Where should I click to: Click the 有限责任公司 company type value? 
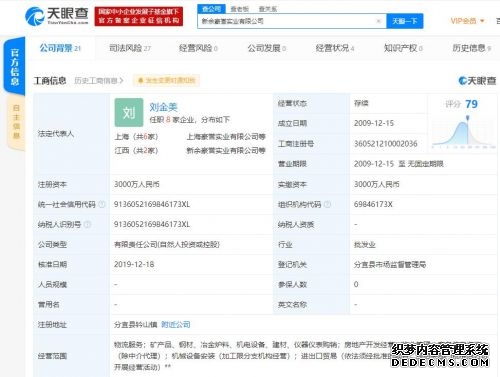[x=167, y=244]
